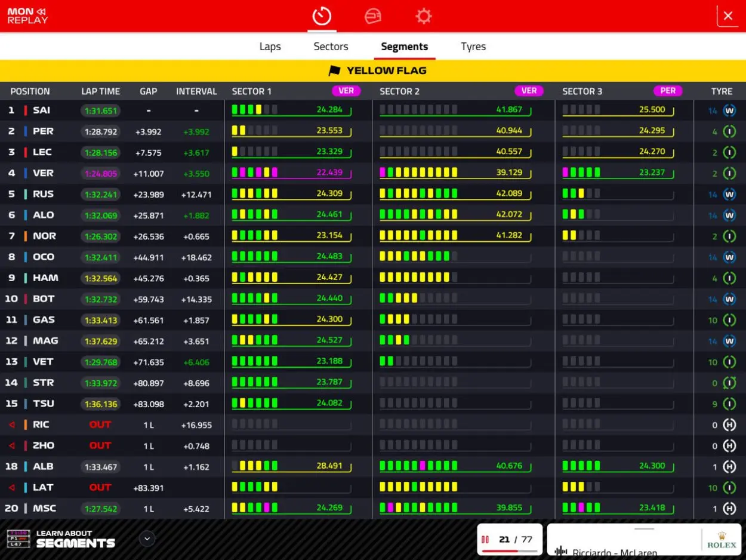The height and width of the screenshot is (560, 746).
Task: Click MAG wet tyre icon
Action: pyautogui.click(x=729, y=341)
